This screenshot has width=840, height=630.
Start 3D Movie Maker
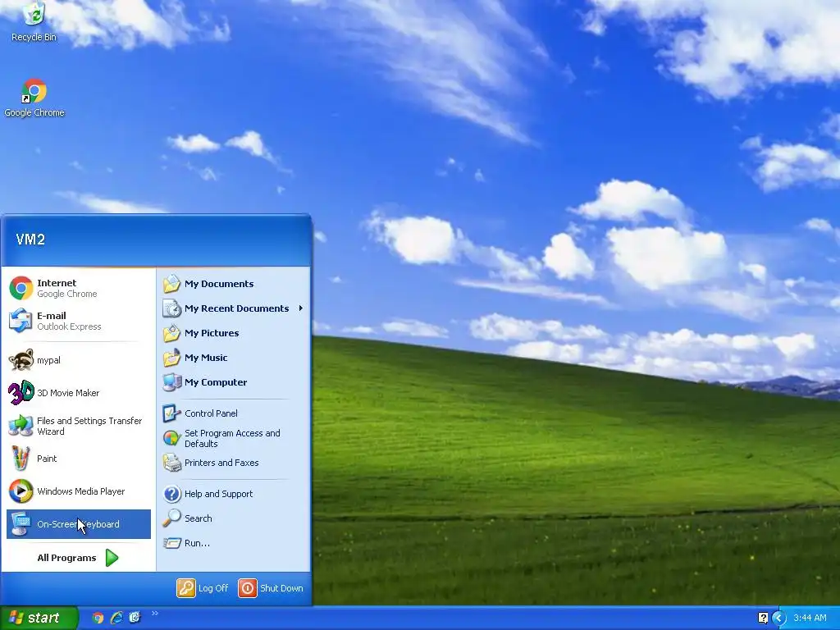point(78,393)
